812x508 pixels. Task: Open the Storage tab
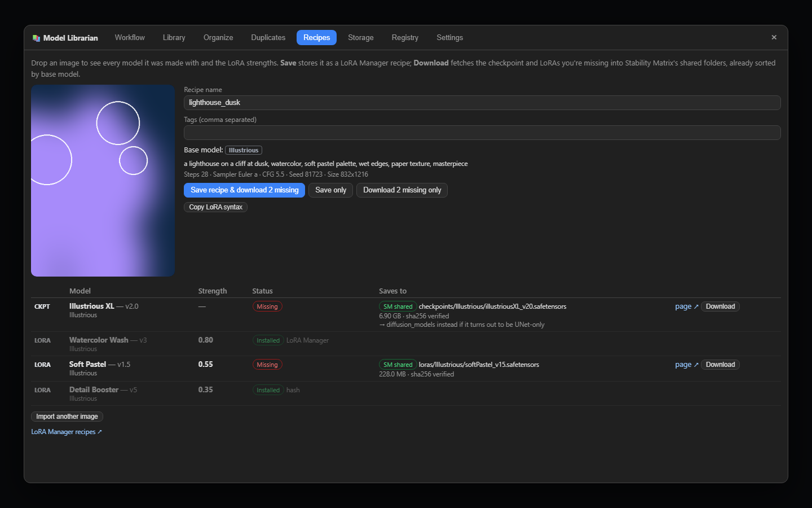361,37
